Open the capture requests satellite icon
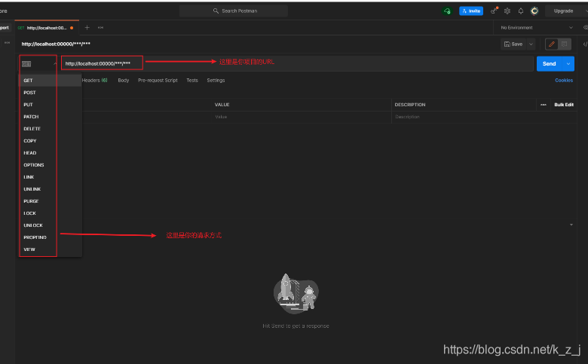The width and height of the screenshot is (588, 364). [494, 11]
